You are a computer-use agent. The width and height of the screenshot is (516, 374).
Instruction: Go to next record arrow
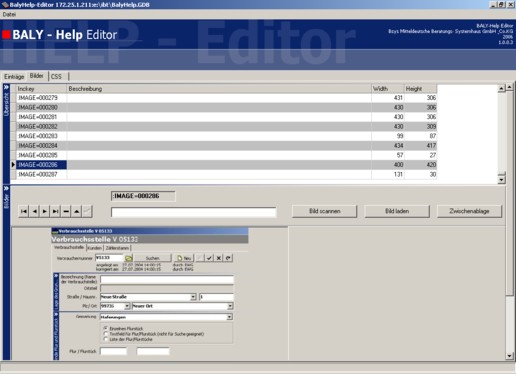(x=45, y=211)
